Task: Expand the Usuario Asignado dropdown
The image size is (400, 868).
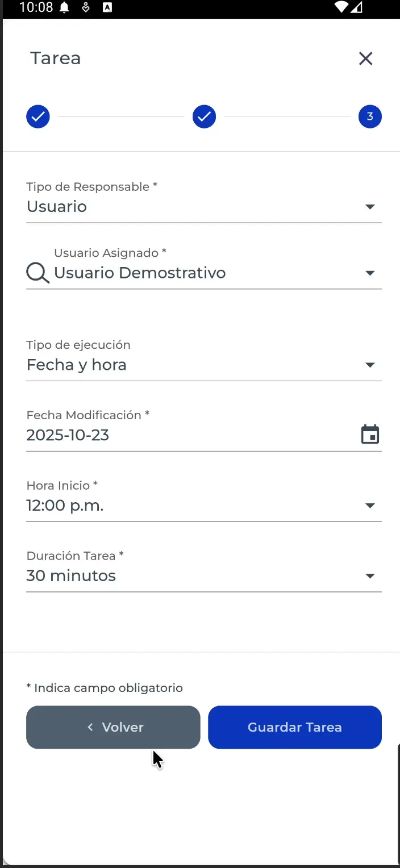Action: tap(370, 273)
